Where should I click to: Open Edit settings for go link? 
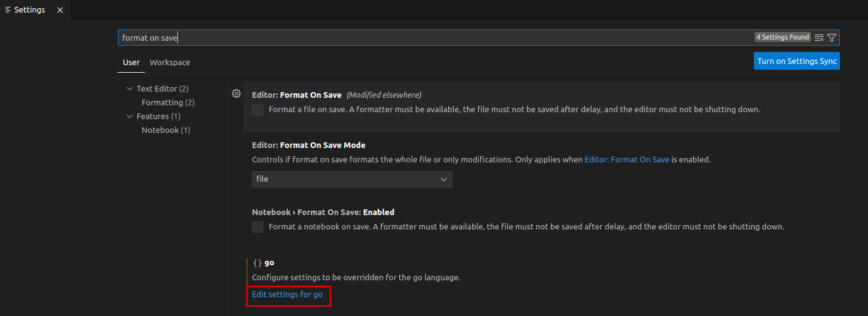click(287, 294)
